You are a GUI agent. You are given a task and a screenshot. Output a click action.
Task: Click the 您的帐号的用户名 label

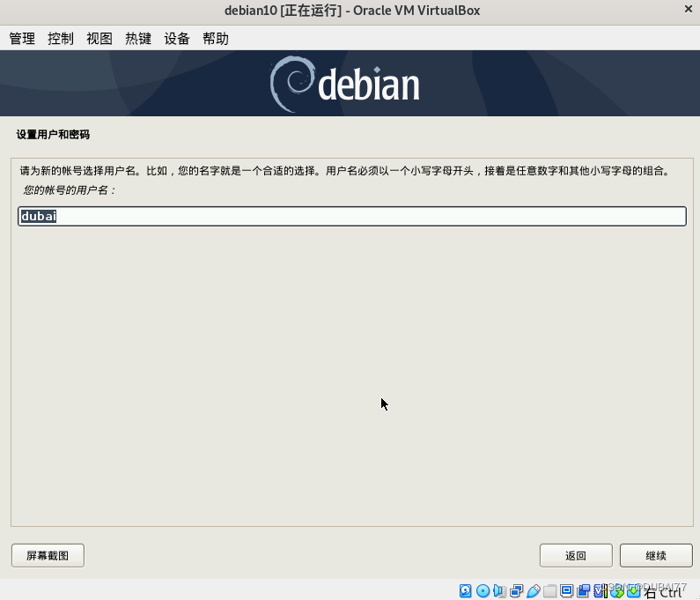pyautogui.click(x=70, y=190)
